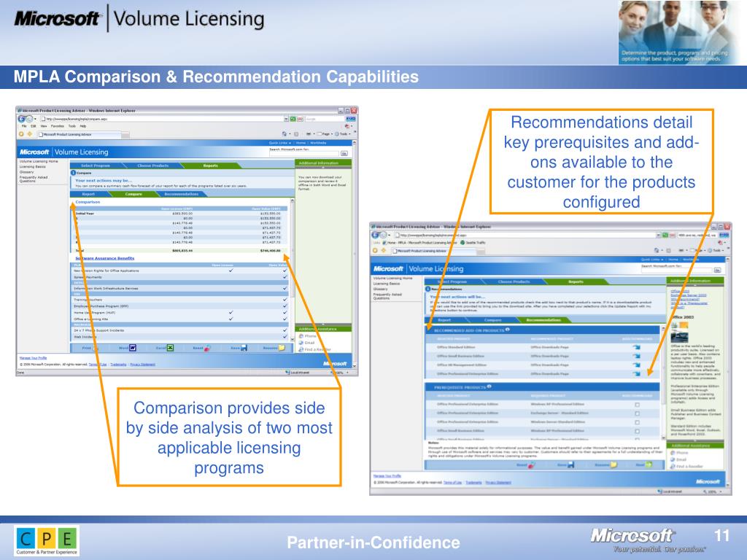Click download arrow for Office Small Business Edition
The height and width of the screenshot is (560, 747).
[x=636, y=356]
